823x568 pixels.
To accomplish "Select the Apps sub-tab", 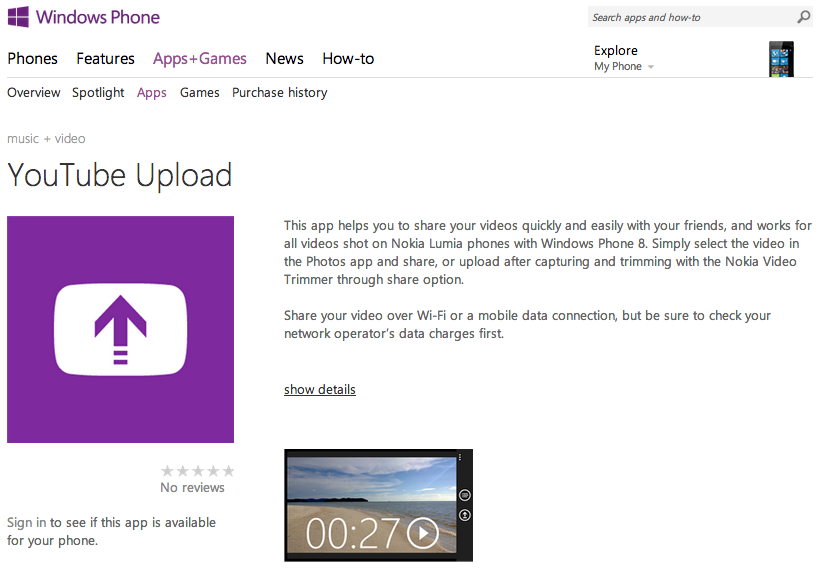I will (x=152, y=93).
